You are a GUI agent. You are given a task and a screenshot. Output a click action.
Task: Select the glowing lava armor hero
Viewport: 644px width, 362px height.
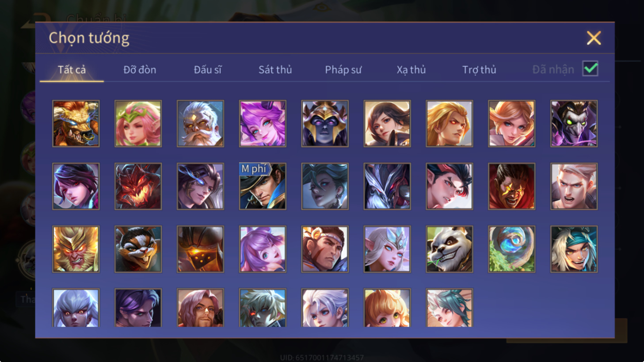point(200,249)
